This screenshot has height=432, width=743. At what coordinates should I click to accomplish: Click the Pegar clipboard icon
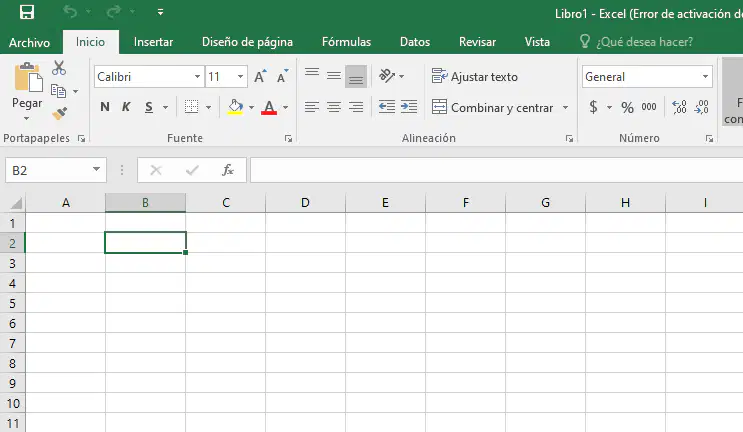coord(28,78)
